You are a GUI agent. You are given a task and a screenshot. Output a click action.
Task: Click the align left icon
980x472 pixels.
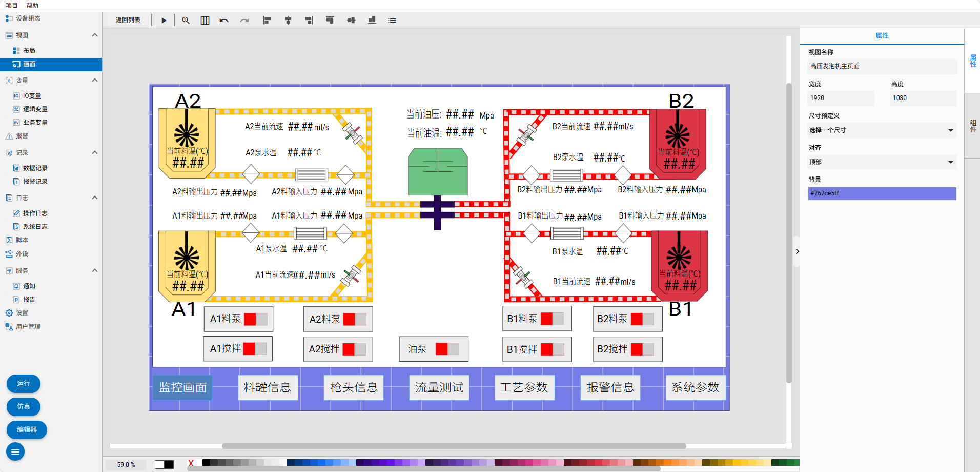coord(267,21)
